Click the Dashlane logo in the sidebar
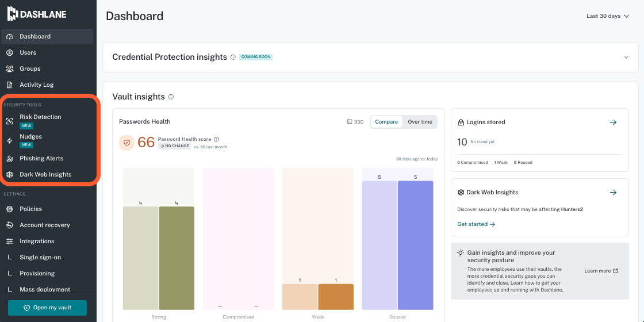The height and width of the screenshot is (322, 644). click(x=37, y=14)
